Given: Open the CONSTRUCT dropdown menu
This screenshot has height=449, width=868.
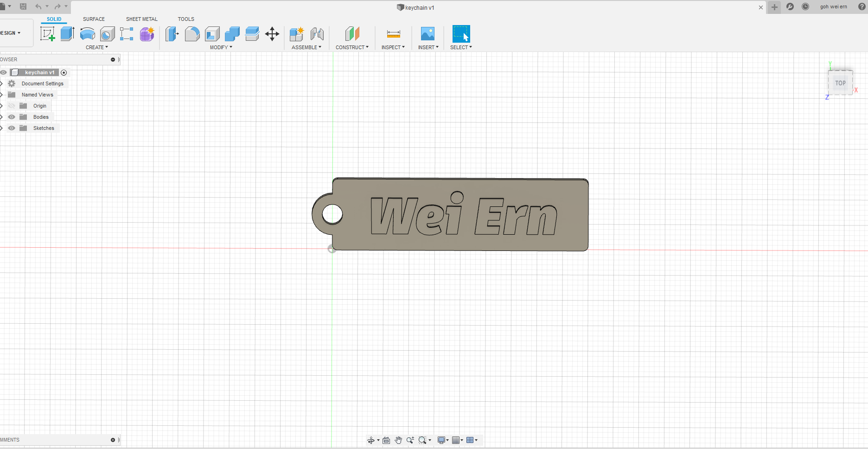Looking at the screenshot, I should coord(352,47).
